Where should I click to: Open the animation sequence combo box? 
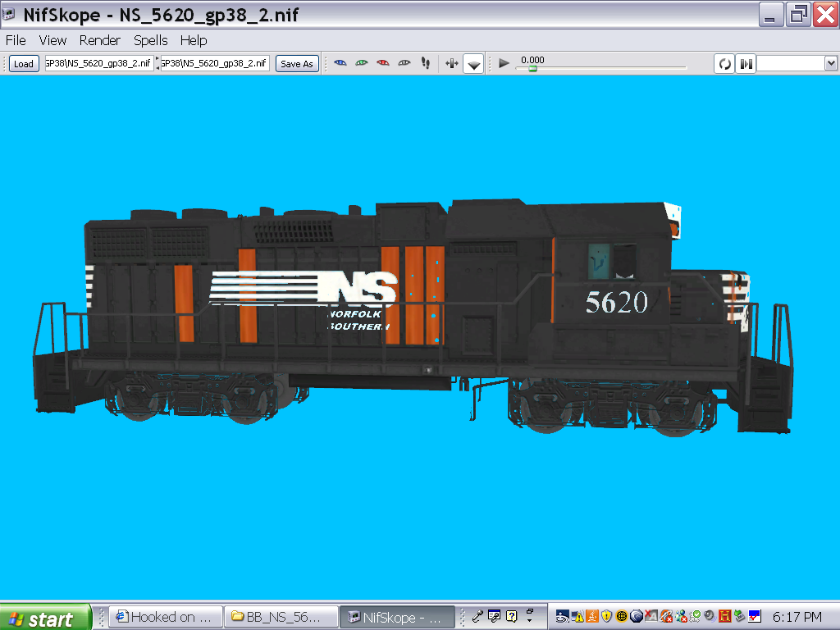[x=797, y=64]
